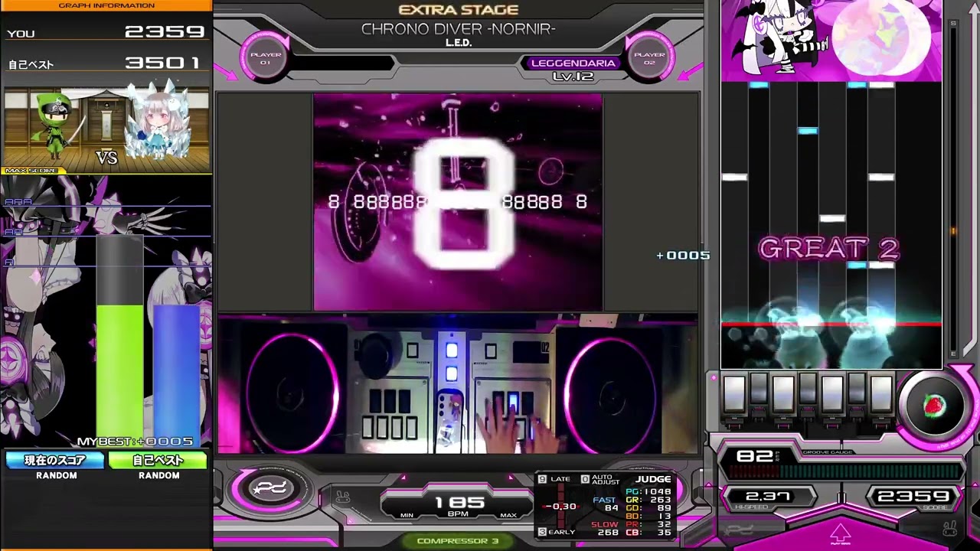Click the blue my-best graph bar

pyautogui.click(x=176, y=375)
